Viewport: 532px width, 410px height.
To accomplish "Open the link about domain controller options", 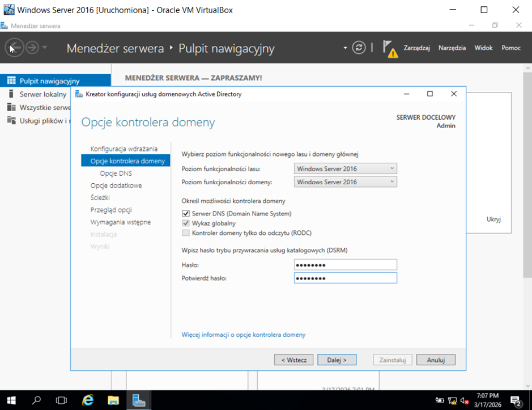I will (243, 335).
